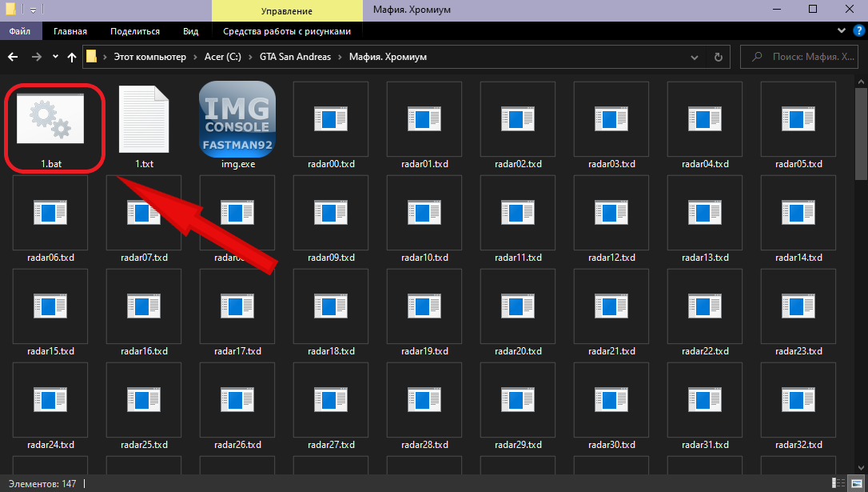This screenshot has height=492, width=868.
Task: Select the radar09.txd file icon
Action: click(x=331, y=212)
